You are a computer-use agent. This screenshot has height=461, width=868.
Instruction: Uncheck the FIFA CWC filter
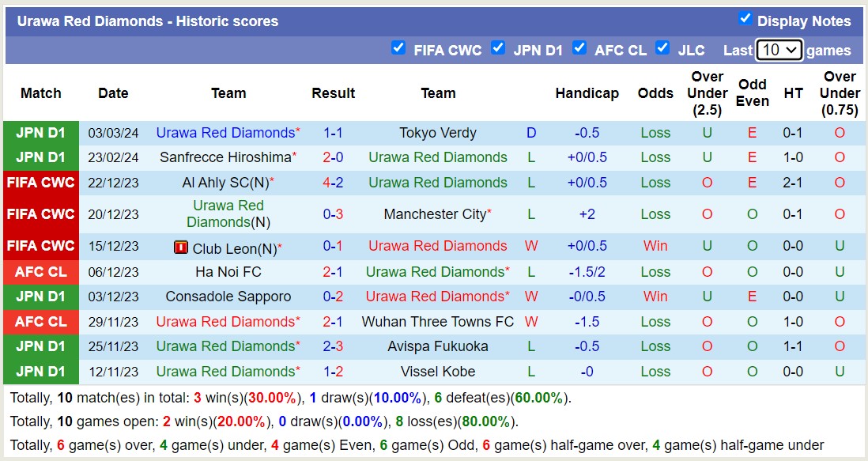click(398, 47)
